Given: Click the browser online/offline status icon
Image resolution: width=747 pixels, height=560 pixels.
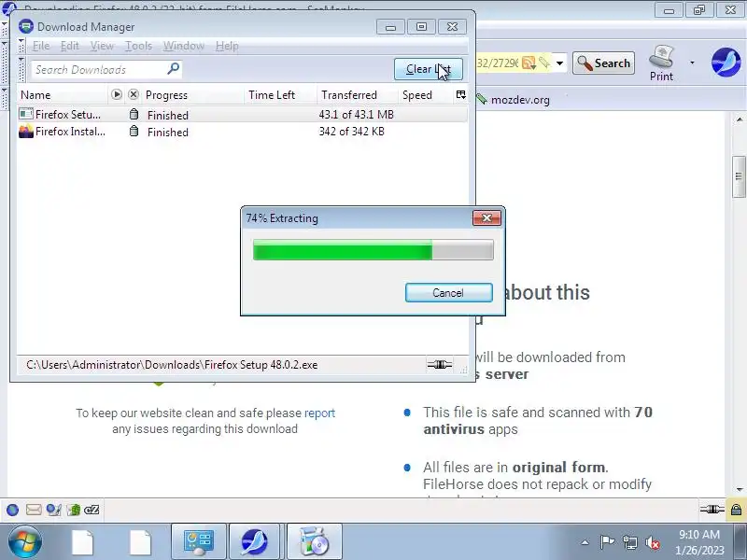Looking at the screenshot, I should (712, 510).
